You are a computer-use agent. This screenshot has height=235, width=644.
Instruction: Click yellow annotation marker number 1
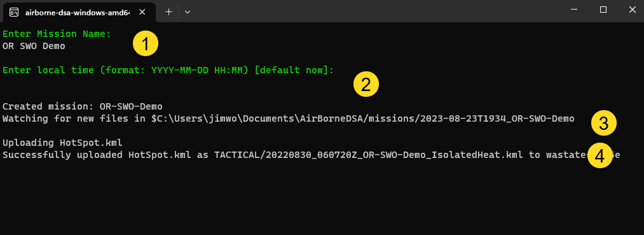tap(146, 44)
